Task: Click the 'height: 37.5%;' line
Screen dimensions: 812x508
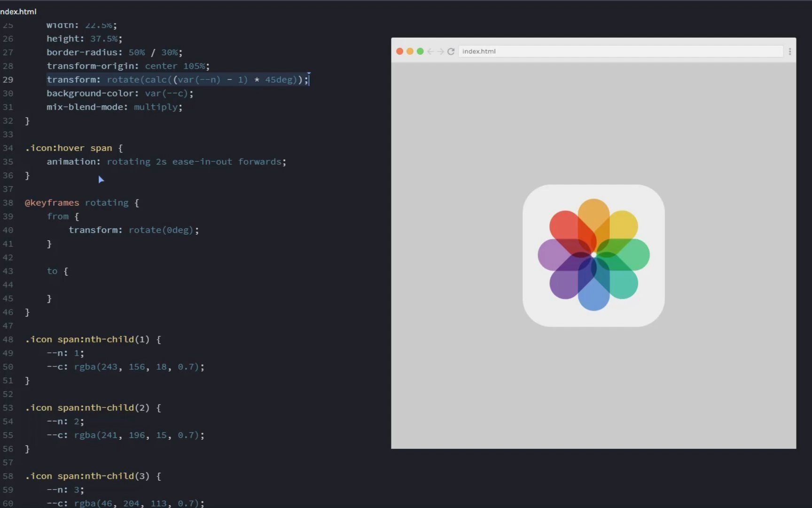Action: click(x=84, y=39)
